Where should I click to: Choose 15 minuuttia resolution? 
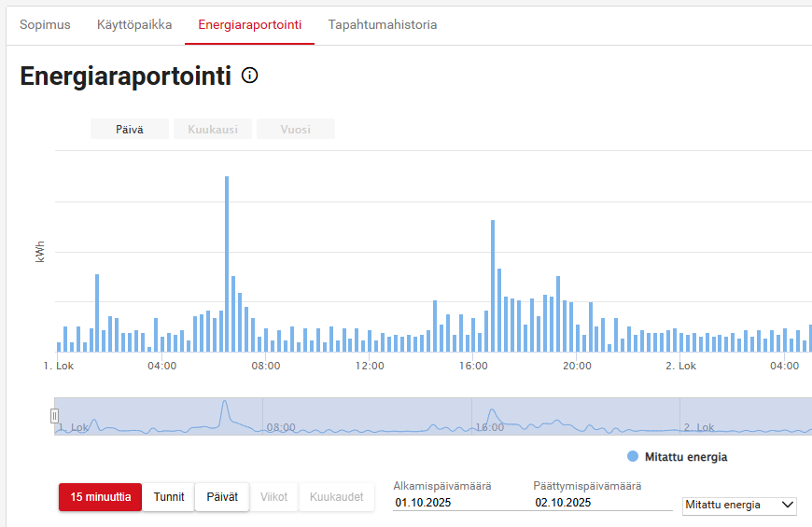coord(100,497)
